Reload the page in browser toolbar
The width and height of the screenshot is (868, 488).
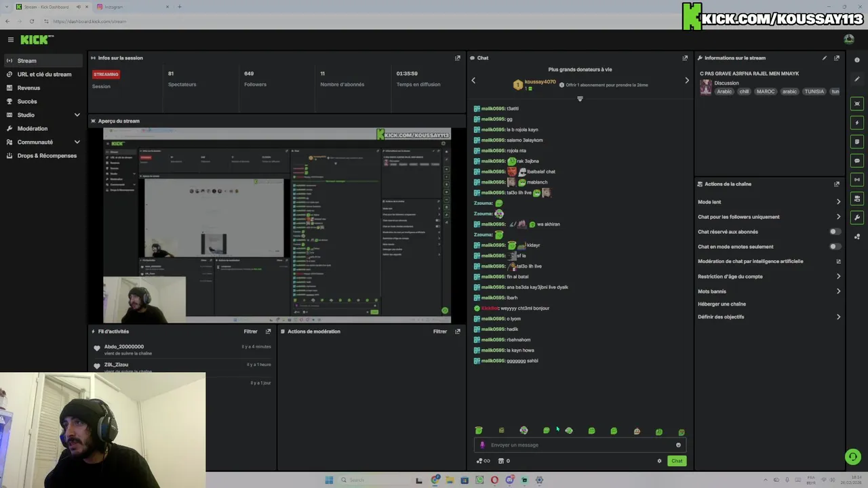pos(32,21)
